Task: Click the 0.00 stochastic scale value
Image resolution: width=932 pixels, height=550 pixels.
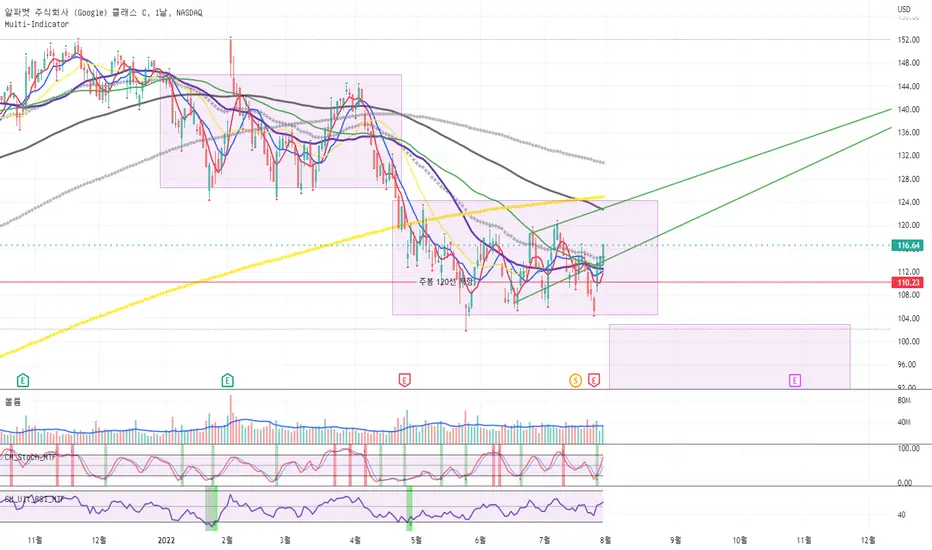Action: pos(905,483)
